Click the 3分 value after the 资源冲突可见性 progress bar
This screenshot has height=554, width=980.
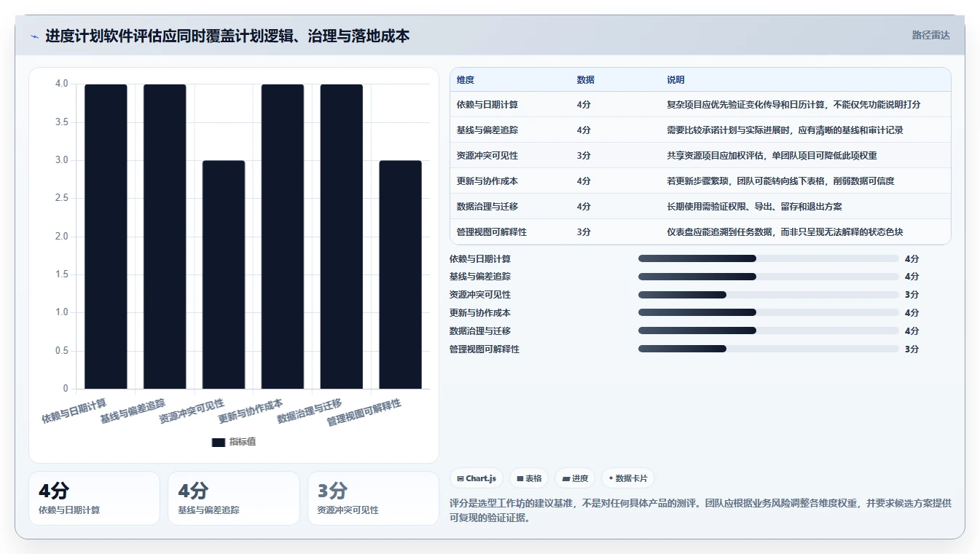[x=912, y=295]
